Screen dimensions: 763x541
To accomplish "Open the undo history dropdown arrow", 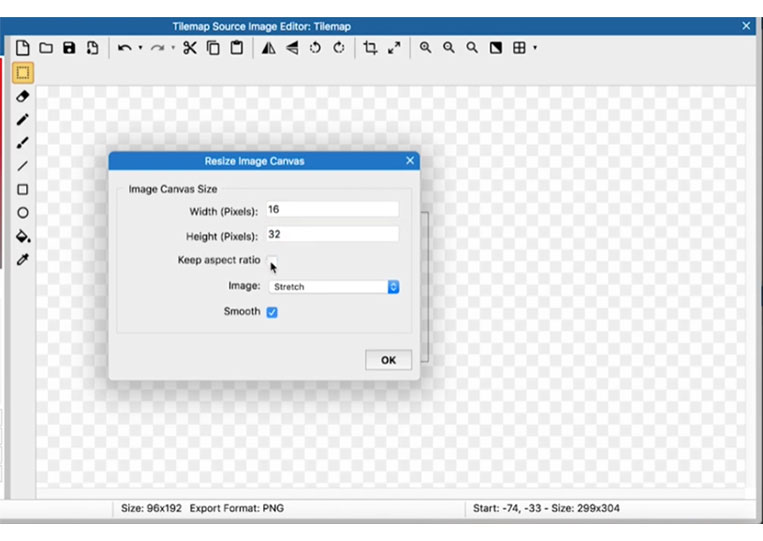I will 140,48.
